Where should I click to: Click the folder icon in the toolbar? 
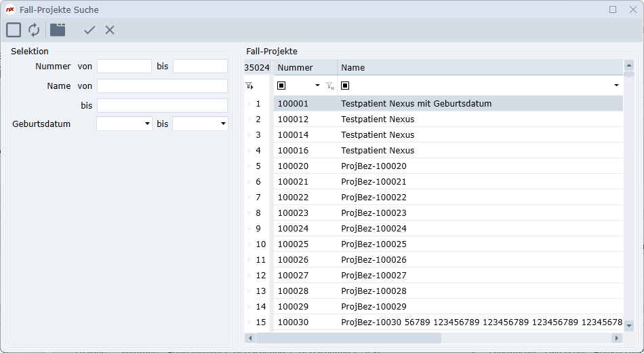click(x=58, y=30)
